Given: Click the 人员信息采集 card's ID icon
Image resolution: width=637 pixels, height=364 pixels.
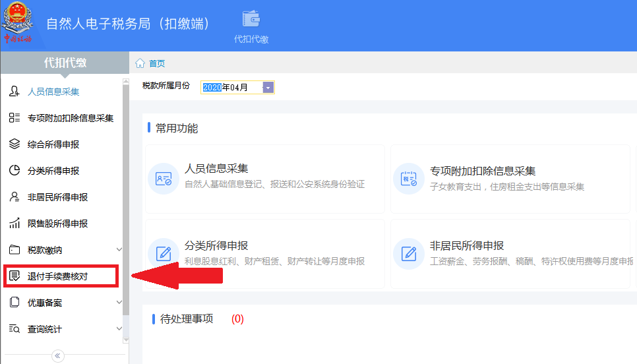Looking at the screenshot, I should pyautogui.click(x=164, y=178).
